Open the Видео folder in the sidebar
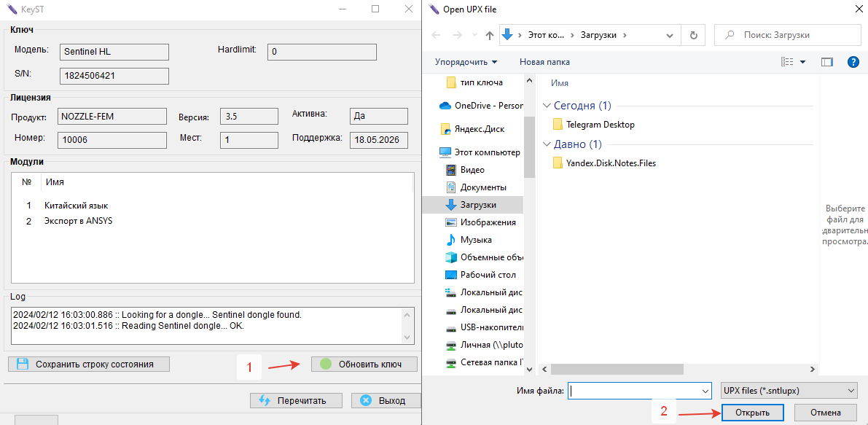The image size is (868, 425). (x=465, y=170)
